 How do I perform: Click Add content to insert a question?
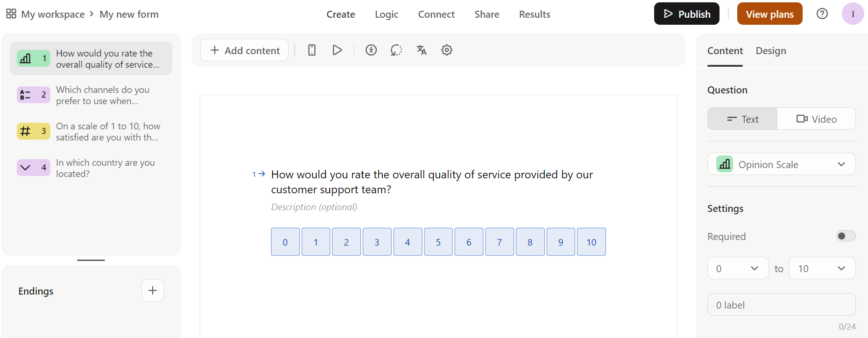pos(244,50)
